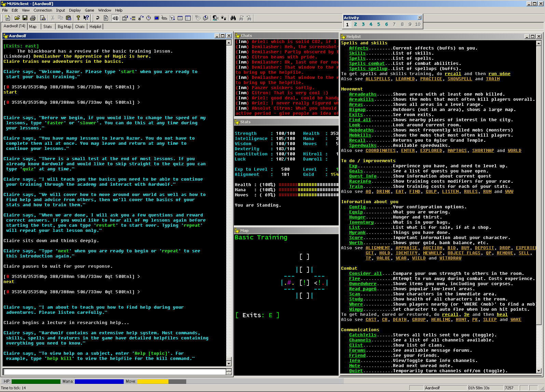Click the Consider all link
The height and width of the screenshot is (392, 545).
coord(366,274)
